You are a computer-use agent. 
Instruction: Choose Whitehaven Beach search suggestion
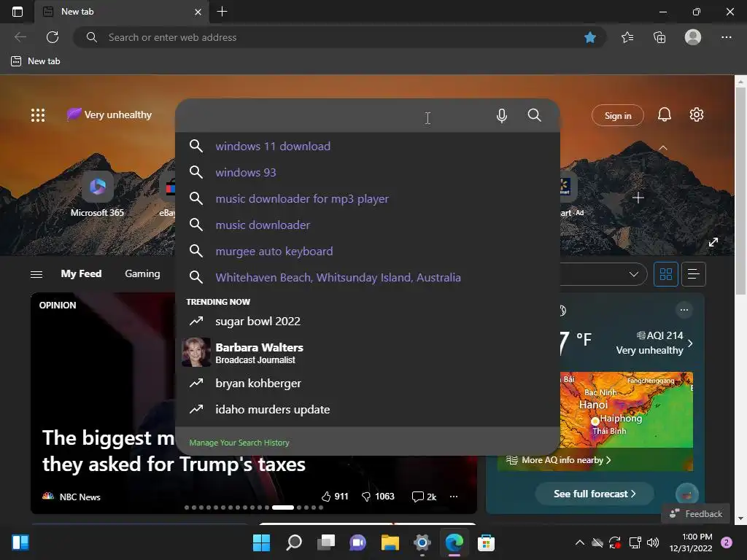click(368, 277)
